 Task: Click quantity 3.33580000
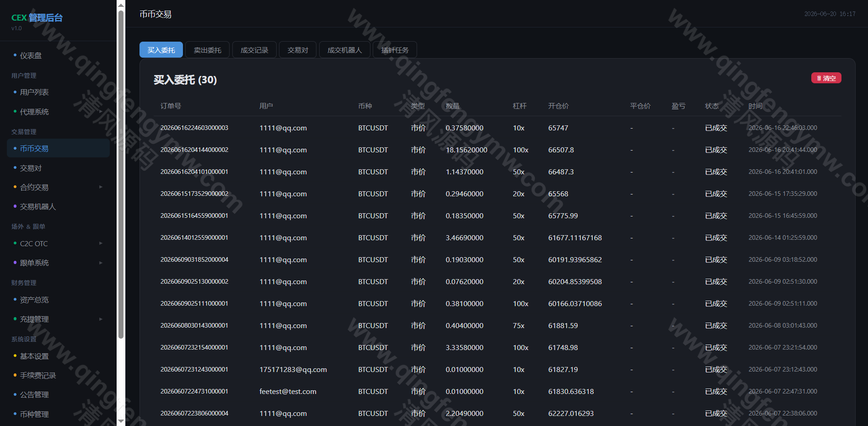point(465,347)
